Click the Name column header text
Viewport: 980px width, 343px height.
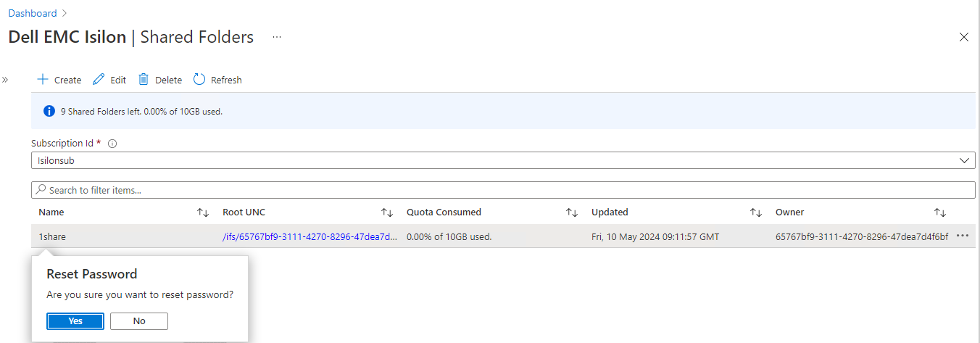[51, 212]
